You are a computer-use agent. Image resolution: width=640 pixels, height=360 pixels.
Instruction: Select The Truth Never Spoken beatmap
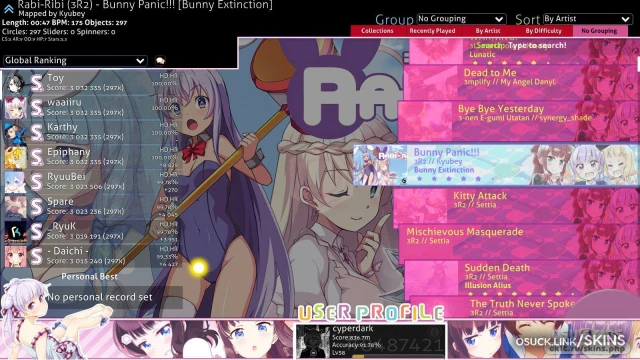point(524,308)
